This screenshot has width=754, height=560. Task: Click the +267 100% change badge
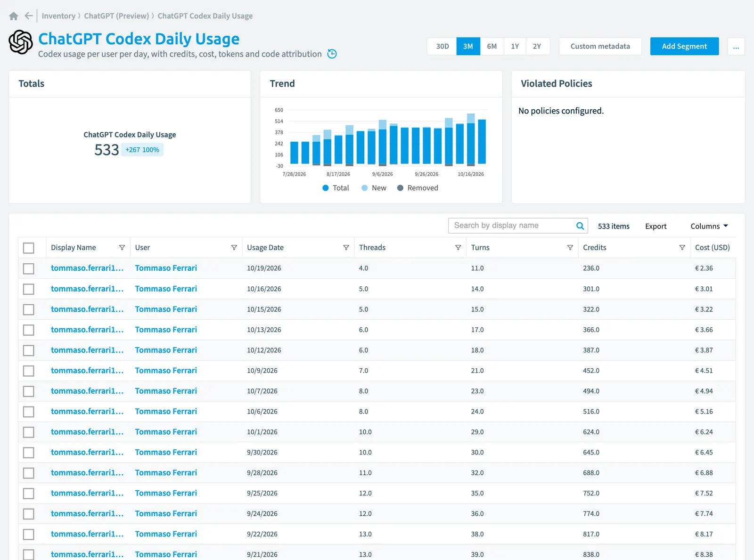142,150
